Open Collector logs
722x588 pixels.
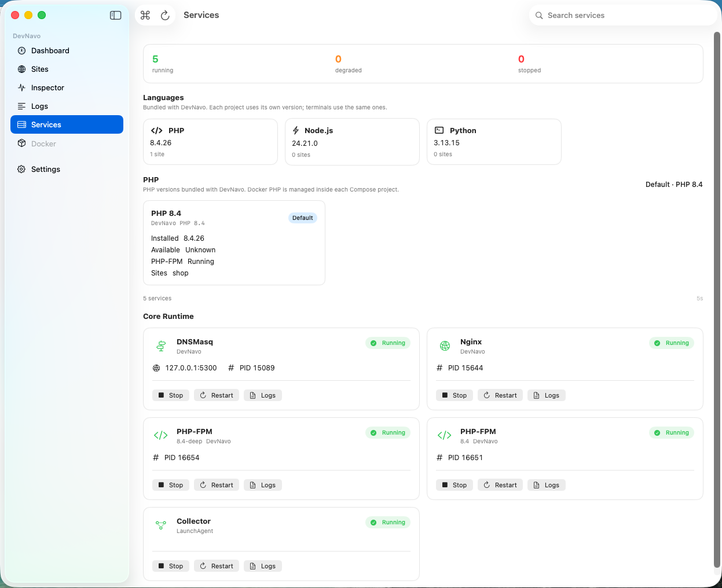(x=263, y=566)
